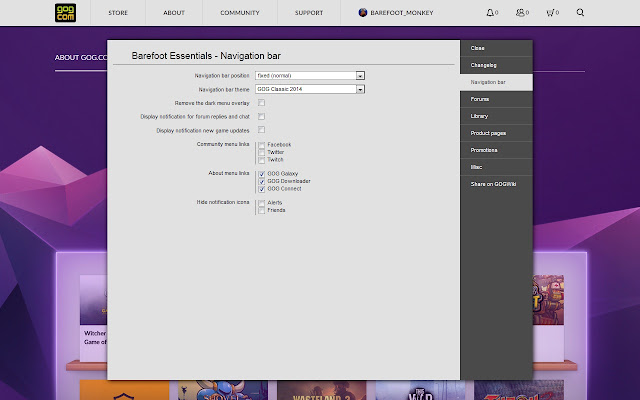Viewport: 640px width, 400px height.
Task: Click the Community menu links label
Action: click(223, 144)
